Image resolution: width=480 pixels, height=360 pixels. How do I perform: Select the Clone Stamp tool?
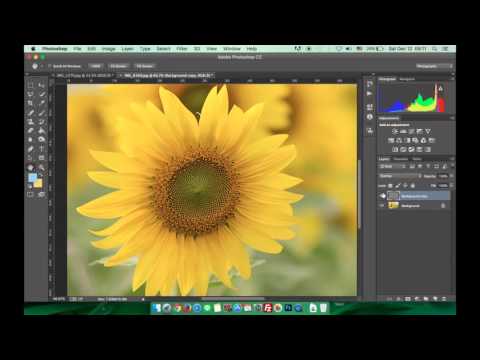(30, 122)
